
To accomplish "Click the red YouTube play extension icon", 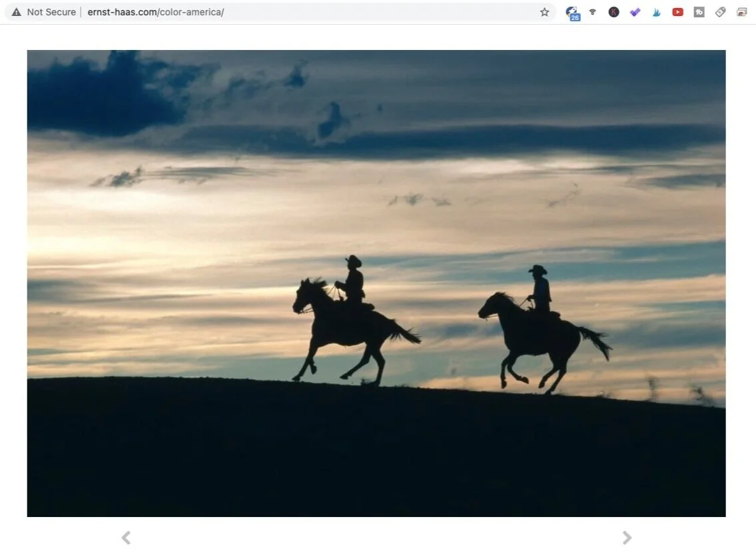I will (677, 12).
